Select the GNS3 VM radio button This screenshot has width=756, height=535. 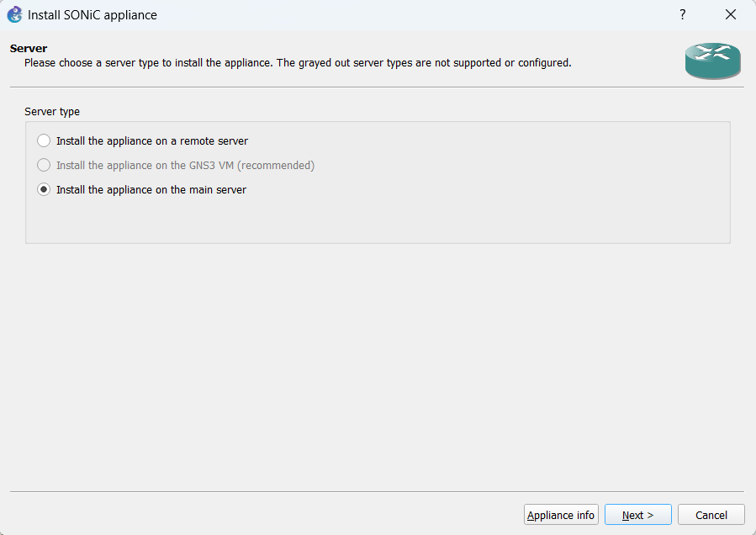44,165
